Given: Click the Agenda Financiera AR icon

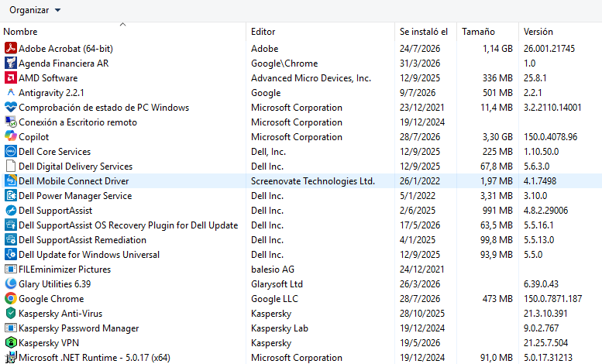Looking at the screenshot, I should click(11, 63).
